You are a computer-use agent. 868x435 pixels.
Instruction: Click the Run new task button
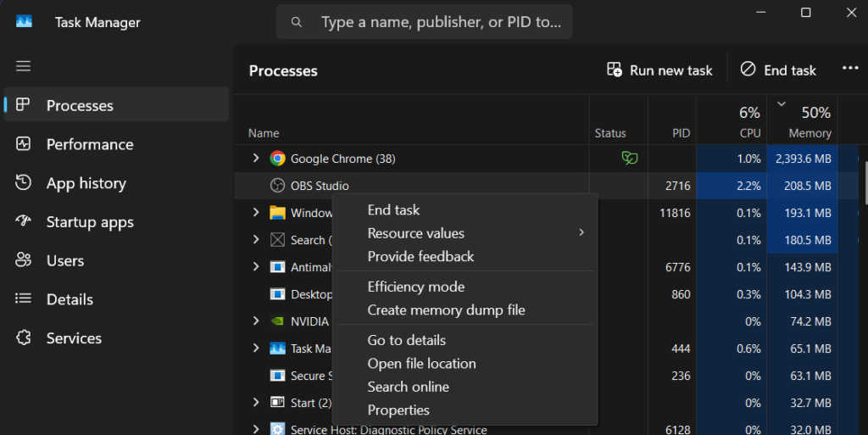pos(659,70)
